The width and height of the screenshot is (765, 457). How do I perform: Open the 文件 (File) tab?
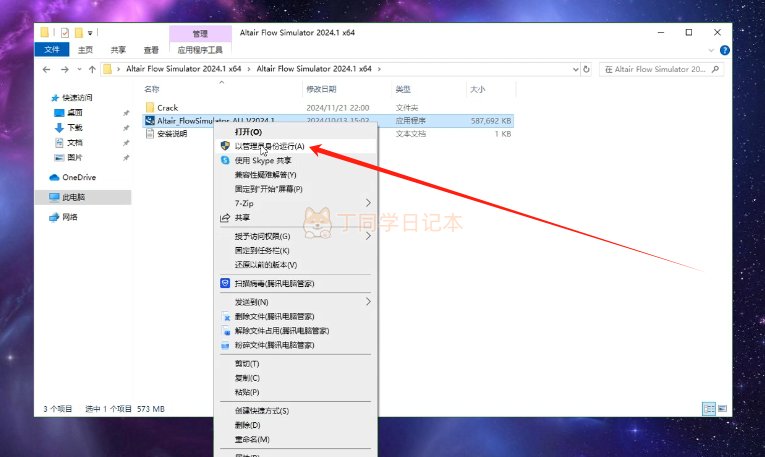tap(52, 50)
